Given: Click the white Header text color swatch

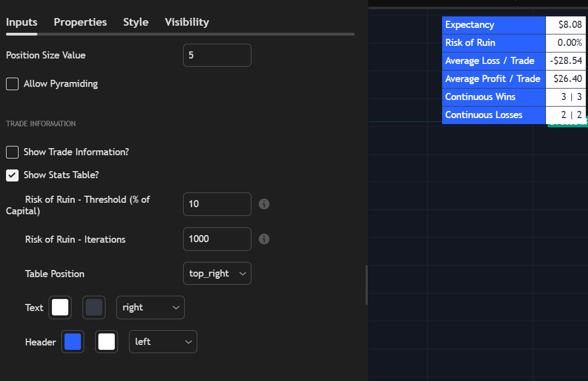Looking at the screenshot, I should point(107,342).
